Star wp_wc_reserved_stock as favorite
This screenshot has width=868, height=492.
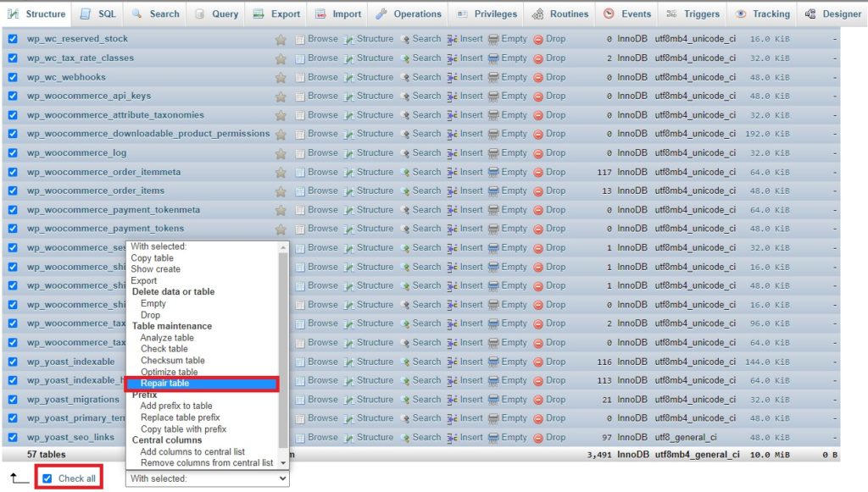(281, 39)
